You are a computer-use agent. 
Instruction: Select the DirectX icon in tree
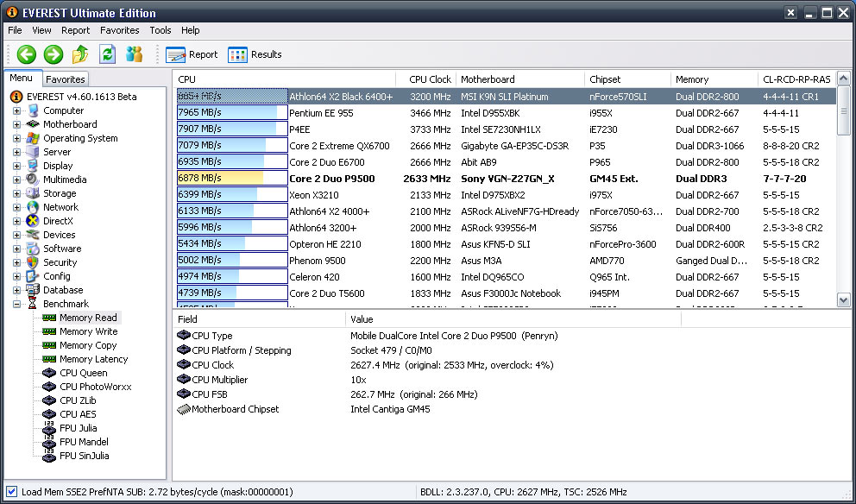click(x=32, y=221)
